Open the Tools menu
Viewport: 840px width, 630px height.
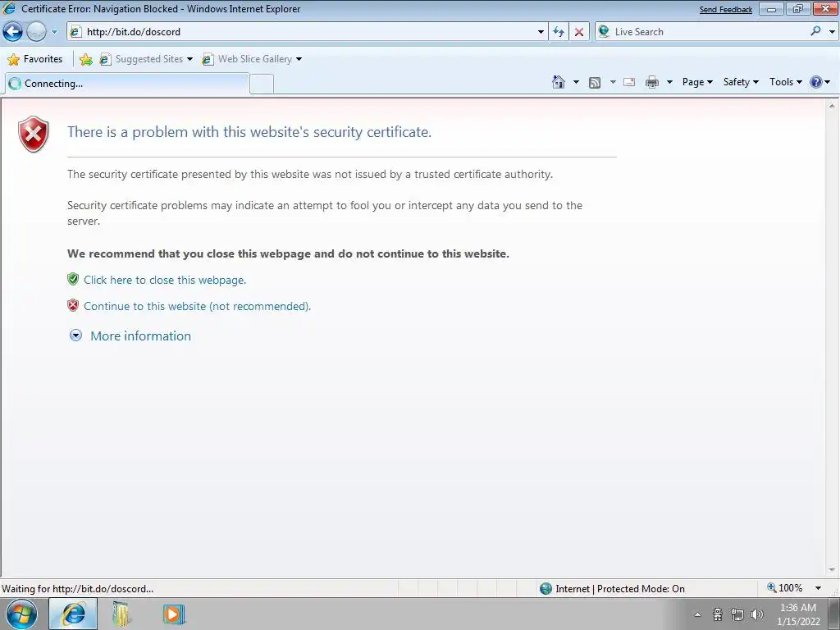[x=786, y=82]
